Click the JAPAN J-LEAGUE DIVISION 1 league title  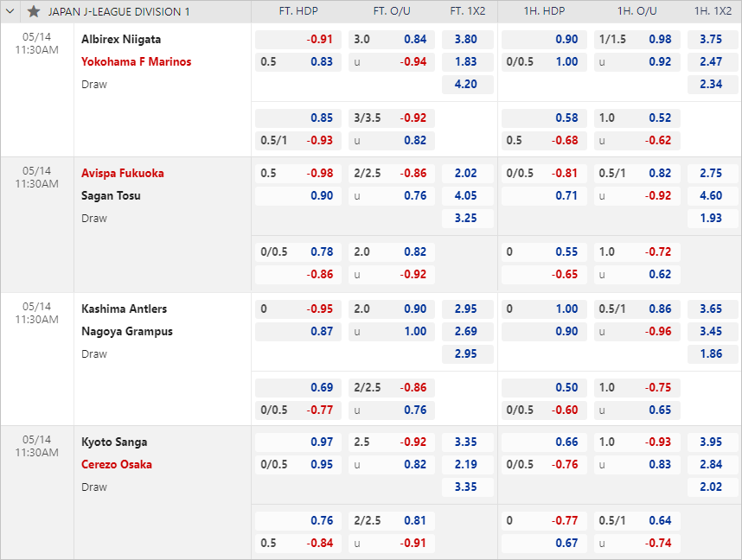[118, 12]
